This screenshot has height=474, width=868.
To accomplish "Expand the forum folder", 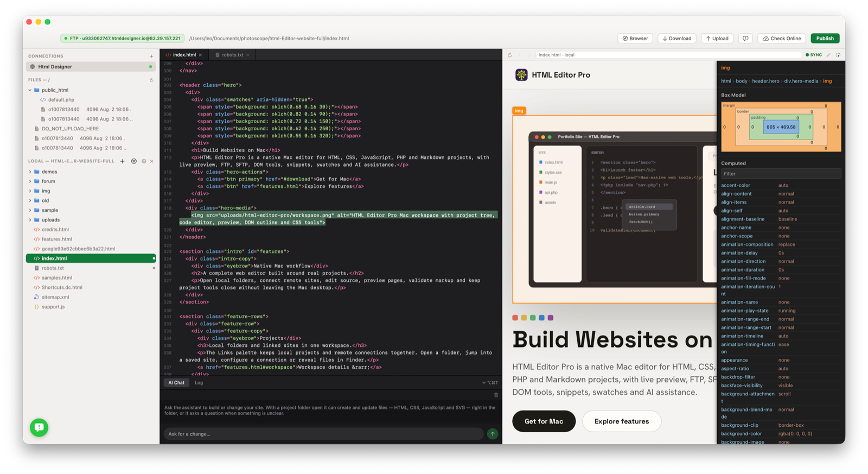I will click(x=30, y=181).
